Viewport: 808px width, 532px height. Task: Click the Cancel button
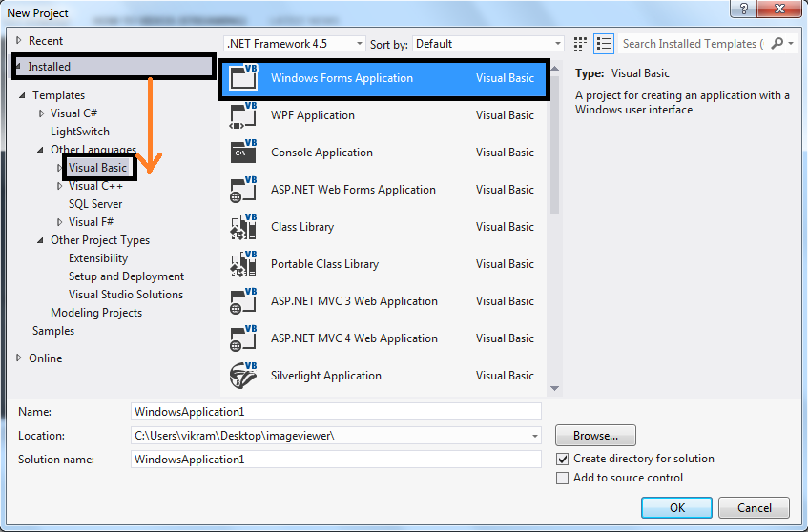(x=754, y=508)
